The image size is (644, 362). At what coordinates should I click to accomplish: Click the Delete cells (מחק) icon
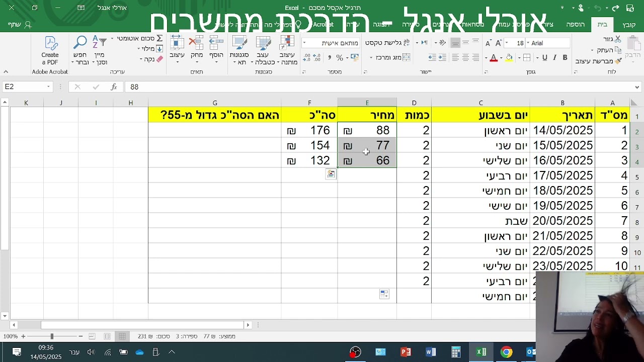(x=196, y=49)
